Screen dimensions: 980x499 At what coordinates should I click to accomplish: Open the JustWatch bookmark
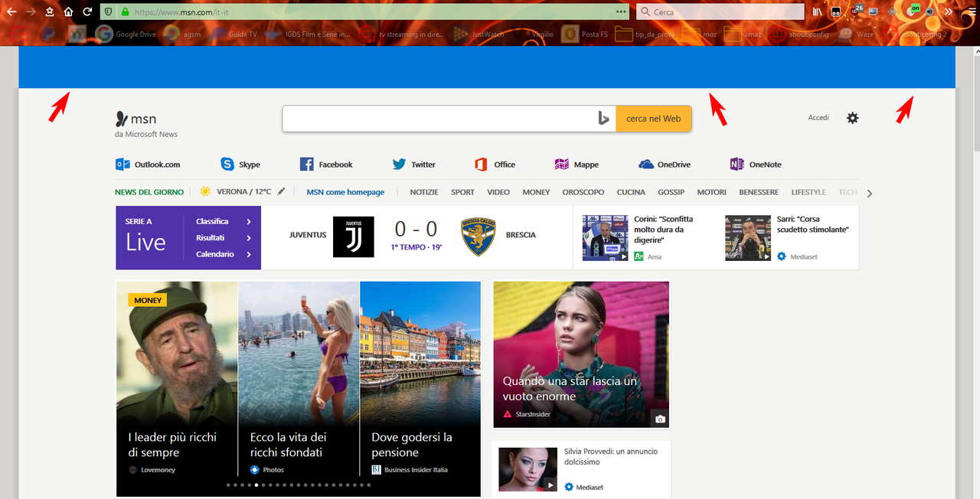pos(479,34)
